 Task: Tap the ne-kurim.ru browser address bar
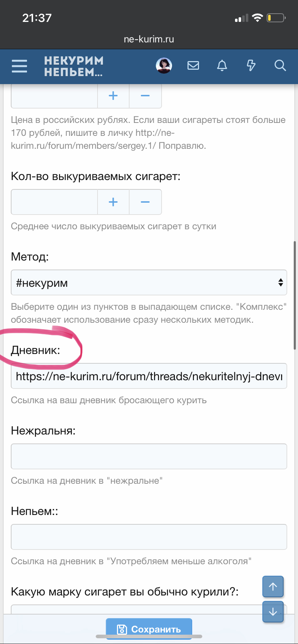[149, 39]
